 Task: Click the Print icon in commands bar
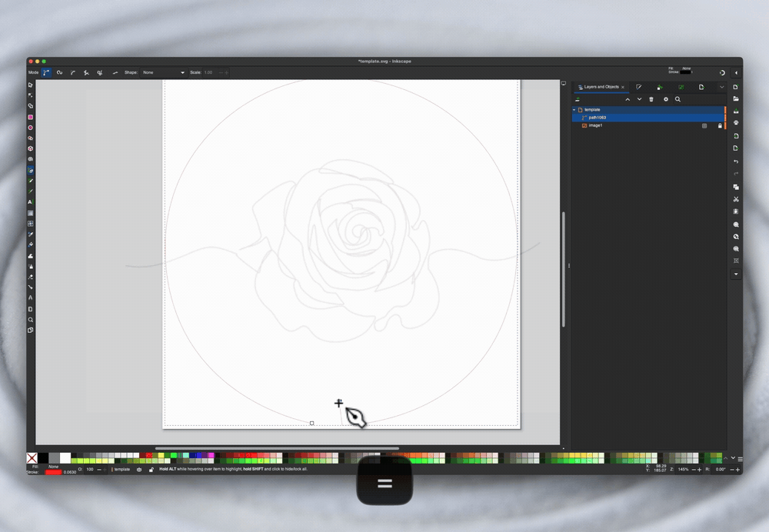pos(736,122)
